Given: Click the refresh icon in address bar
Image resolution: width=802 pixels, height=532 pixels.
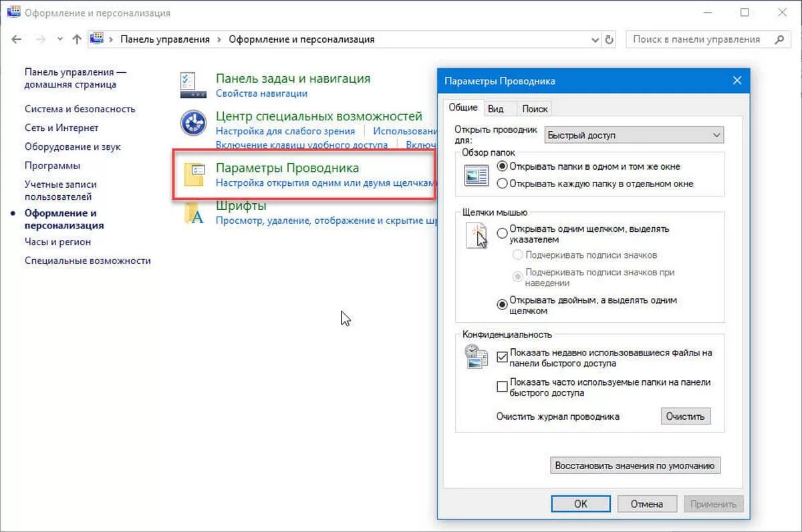Looking at the screenshot, I should click(x=610, y=39).
